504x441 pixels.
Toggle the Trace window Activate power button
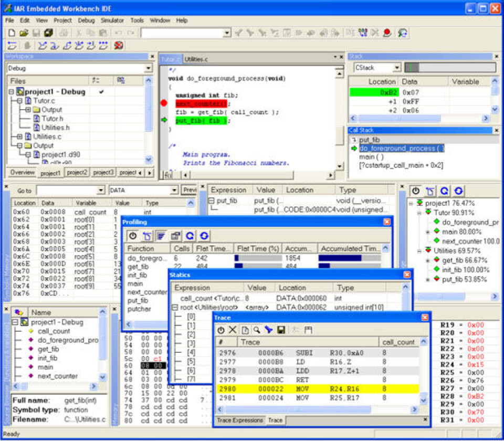pos(221,330)
